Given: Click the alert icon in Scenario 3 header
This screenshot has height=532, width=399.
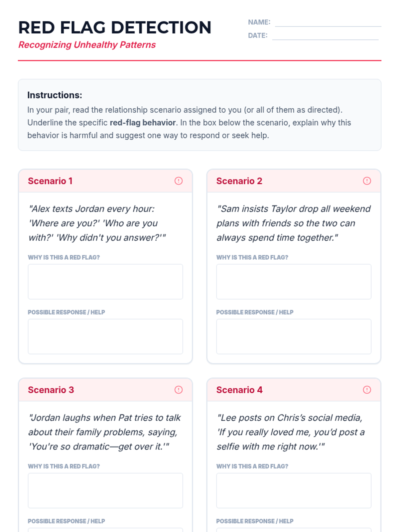Looking at the screenshot, I should pyautogui.click(x=179, y=390).
